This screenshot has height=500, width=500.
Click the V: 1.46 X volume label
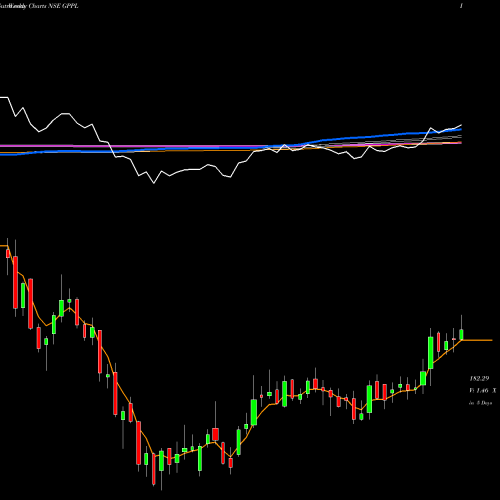pos(483,390)
